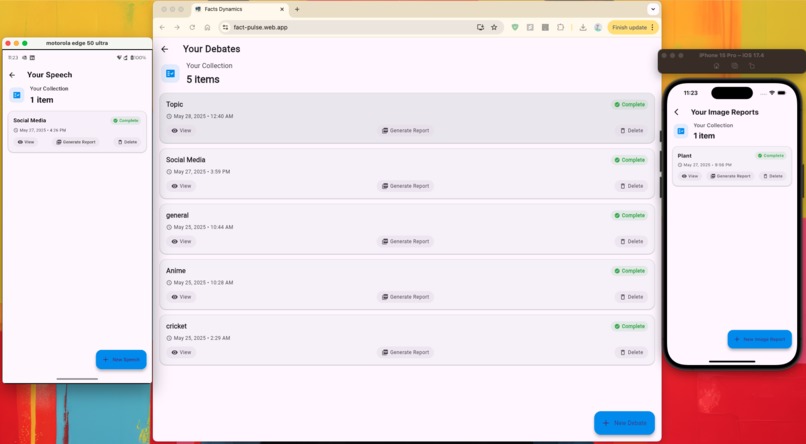Image resolution: width=806 pixels, height=444 pixels.
Task: Click iPhone simulator home toolbar icon
Action: pyautogui.click(x=717, y=66)
